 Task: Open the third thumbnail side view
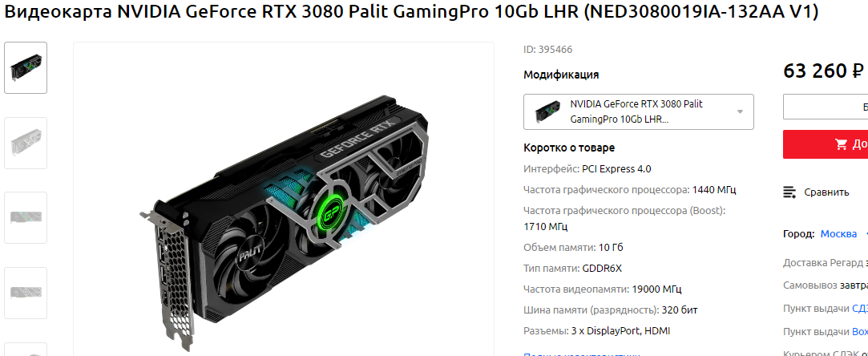pos(26,217)
